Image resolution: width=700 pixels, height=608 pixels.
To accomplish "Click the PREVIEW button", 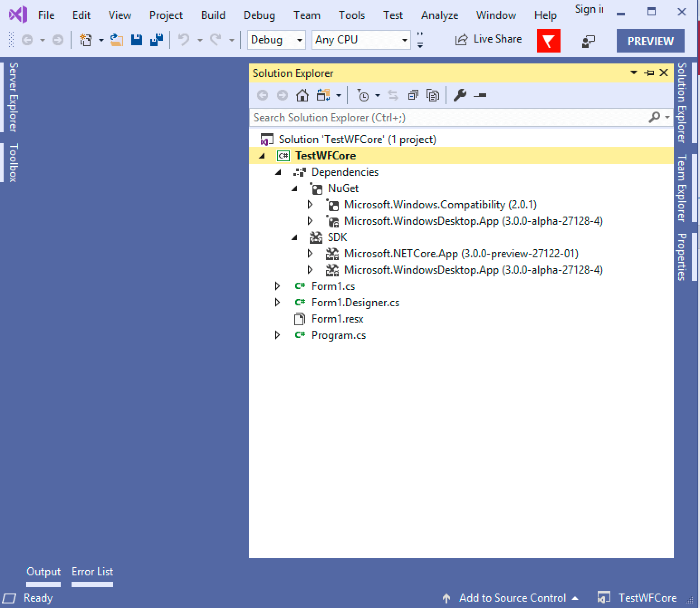I will pyautogui.click(x=650, y=41).
